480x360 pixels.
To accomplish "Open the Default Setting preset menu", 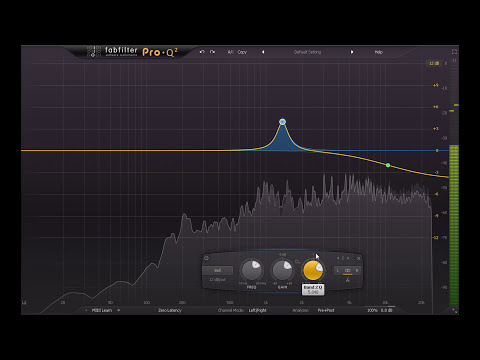I will tap(307, 52).
